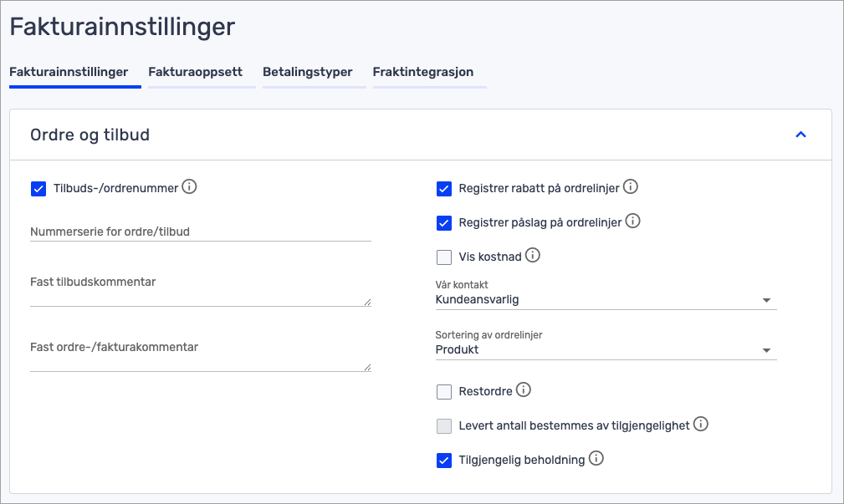Click info icon next to Vis kostnad

click(533, 256)
